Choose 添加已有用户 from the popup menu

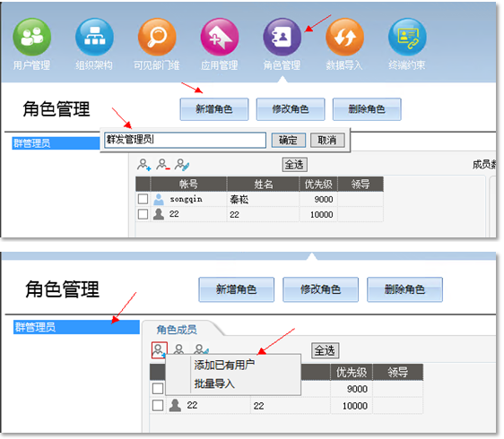point(224,365)
